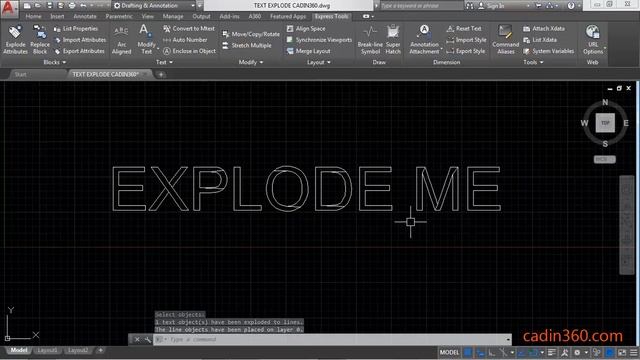
Task: Expand the Layout panel
Action: pyautogui.click(x=319, y=62)
